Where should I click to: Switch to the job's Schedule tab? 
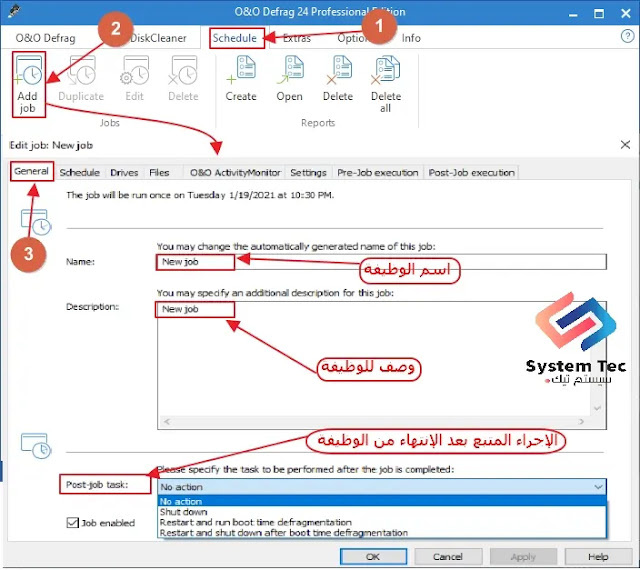coord(80,173)
